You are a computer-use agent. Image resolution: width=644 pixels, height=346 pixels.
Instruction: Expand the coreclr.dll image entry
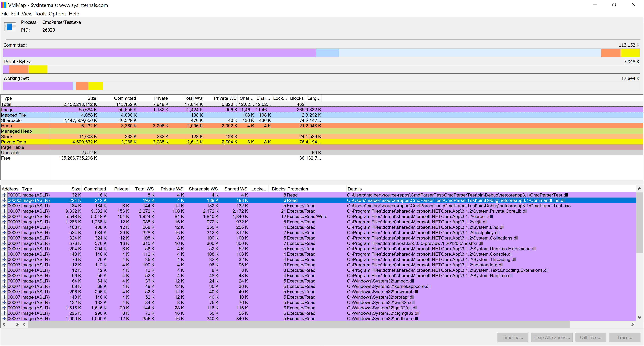pyautogui.click(x=4, y=216)
